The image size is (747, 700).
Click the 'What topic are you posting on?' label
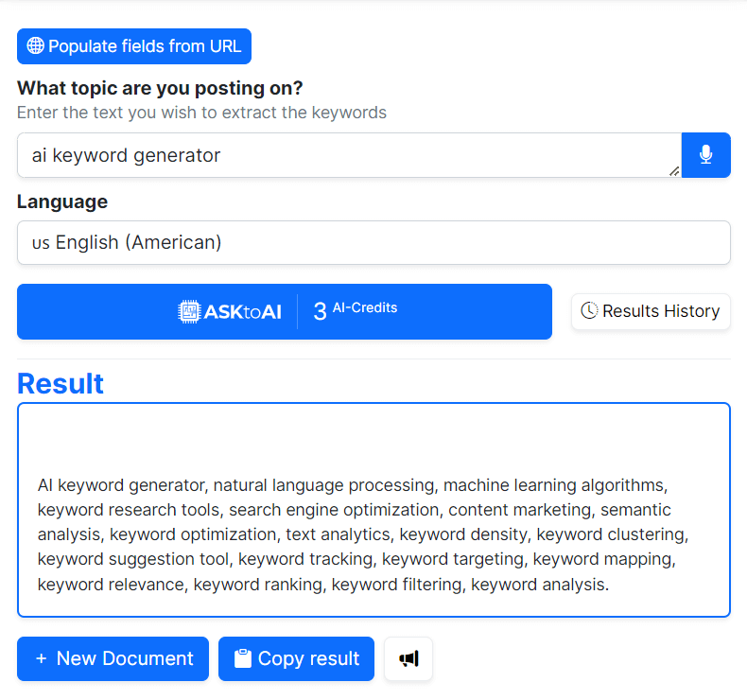(160, 88)
